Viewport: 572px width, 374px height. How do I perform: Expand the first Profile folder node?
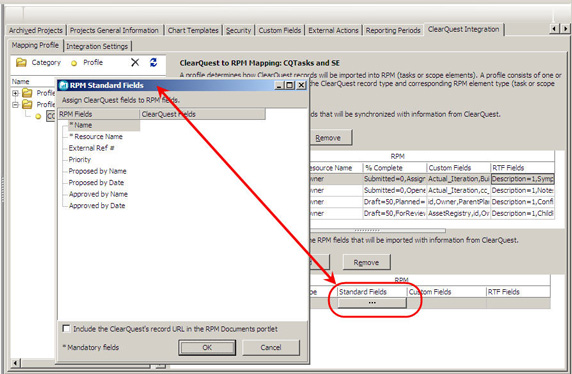[x=15, y=93]
